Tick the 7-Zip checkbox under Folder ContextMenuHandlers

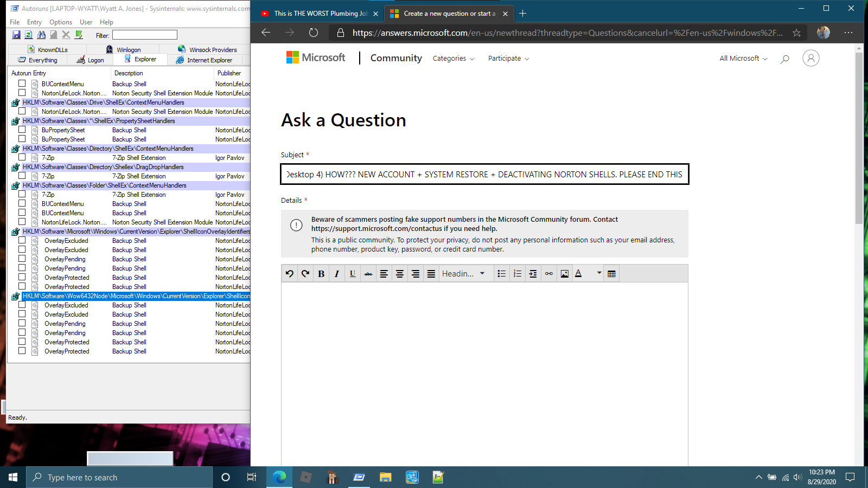tap(22, 194)
